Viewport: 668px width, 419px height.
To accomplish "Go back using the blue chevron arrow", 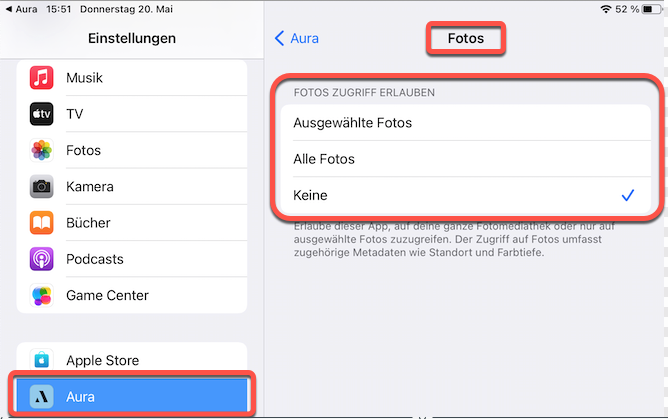I will click(x=279, y=38).
